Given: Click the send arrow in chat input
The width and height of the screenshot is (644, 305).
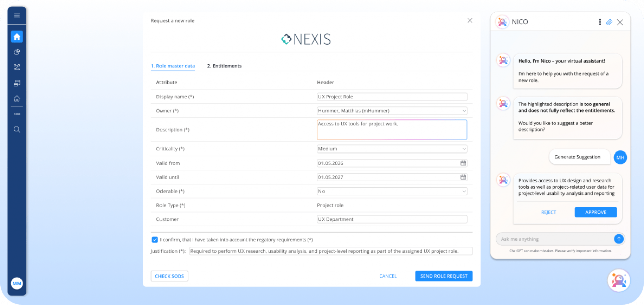Looking at the screenshot, I should 619,239.
